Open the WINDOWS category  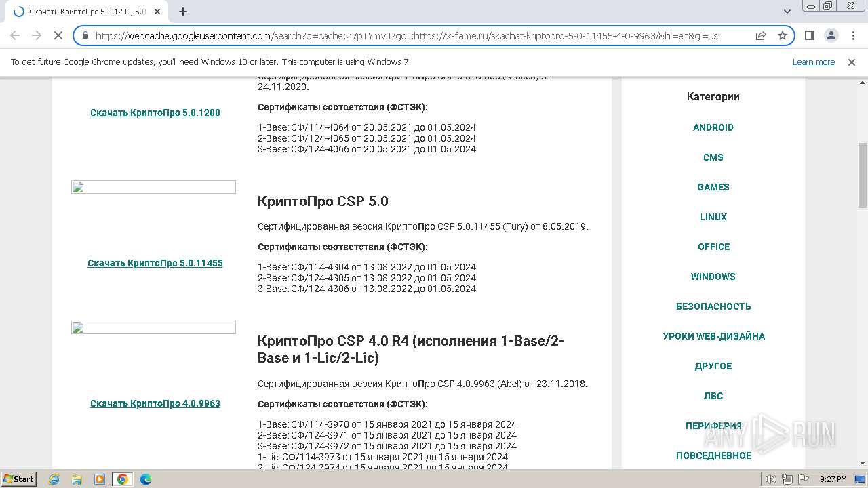click(x=713, y=277)
